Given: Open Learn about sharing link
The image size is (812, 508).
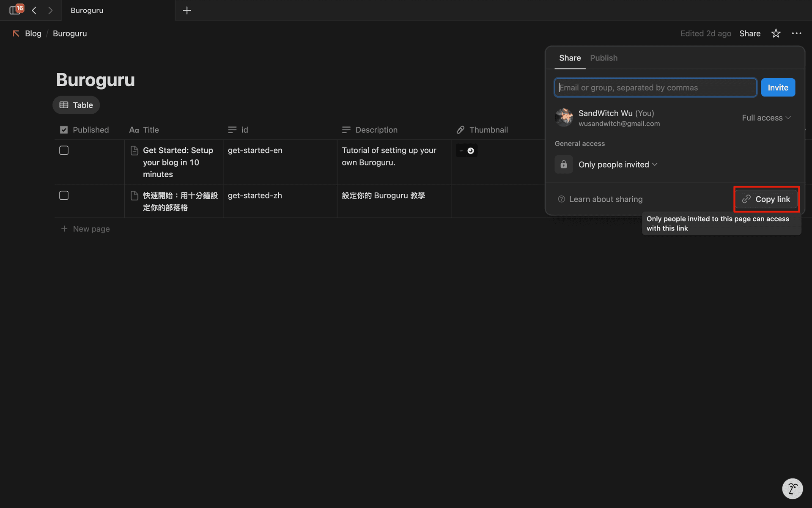Looking at the screenshot, I should click(x=605, y=199).
